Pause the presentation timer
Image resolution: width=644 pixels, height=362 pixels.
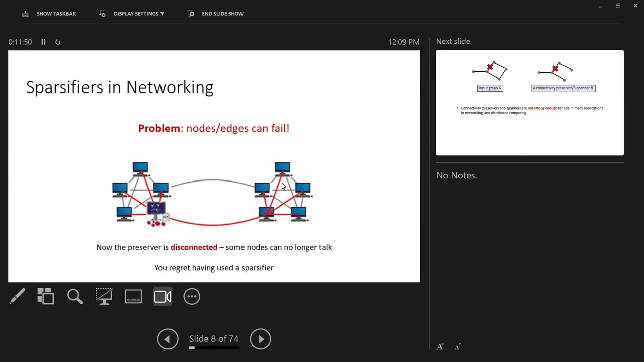[43, 42]
